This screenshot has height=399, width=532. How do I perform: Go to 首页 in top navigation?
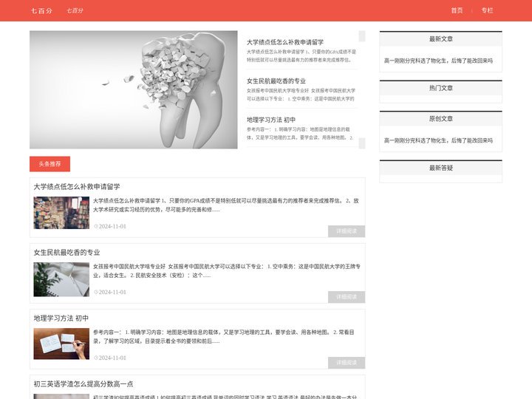pos(457,10)
